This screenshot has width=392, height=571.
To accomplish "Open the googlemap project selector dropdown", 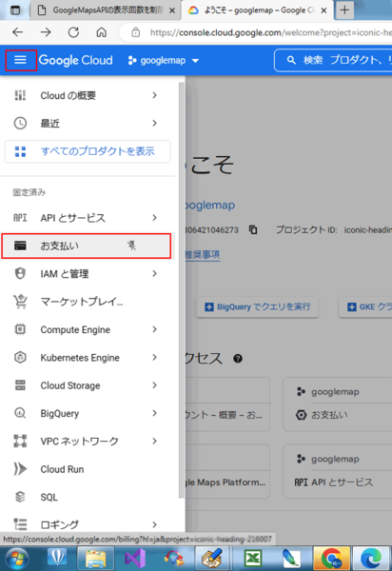I will pos(164,61).
